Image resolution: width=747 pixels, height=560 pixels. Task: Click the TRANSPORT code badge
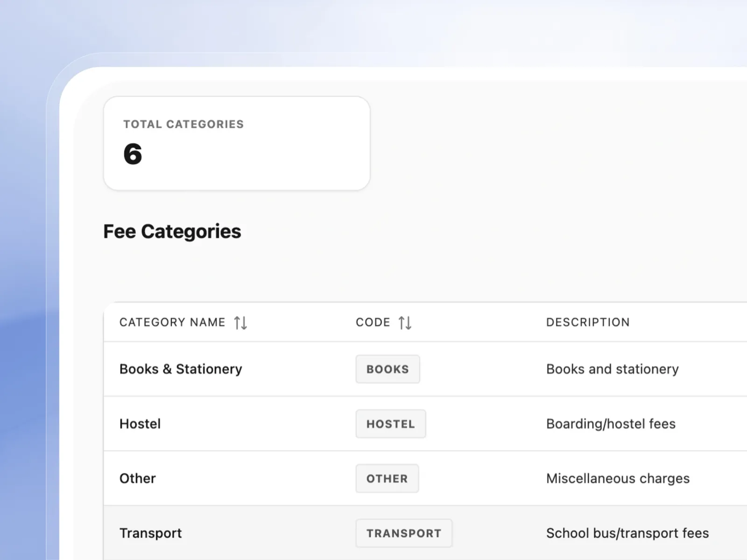[404, 533]
